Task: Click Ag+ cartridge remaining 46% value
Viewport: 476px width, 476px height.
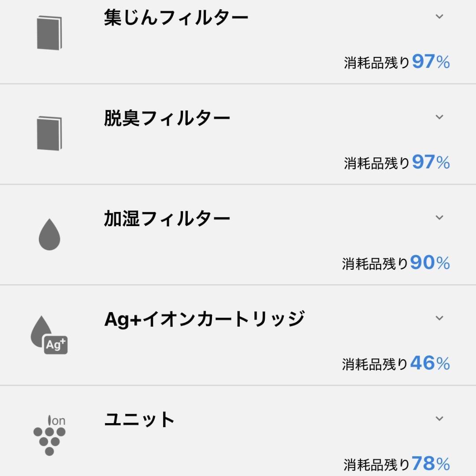Action: 430,364
